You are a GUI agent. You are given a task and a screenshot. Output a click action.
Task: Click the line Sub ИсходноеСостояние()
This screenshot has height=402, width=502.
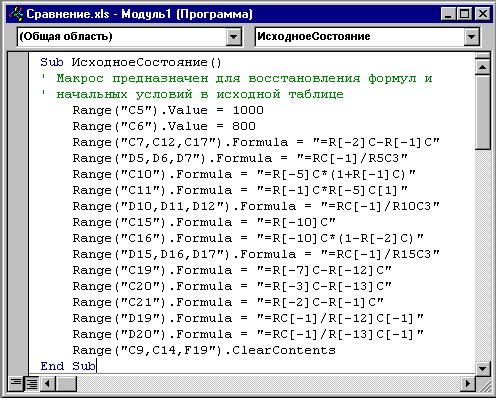131,62
